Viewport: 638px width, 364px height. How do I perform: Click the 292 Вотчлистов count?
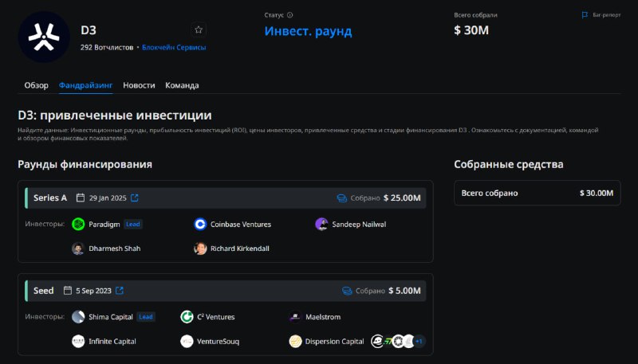point(107,48)
